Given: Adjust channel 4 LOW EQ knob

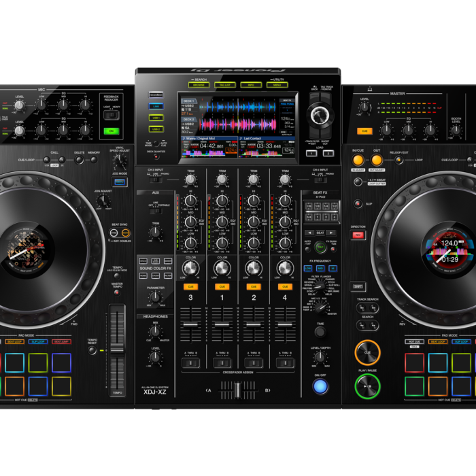Looking at the screenshot, I should (x=285, y=243).
